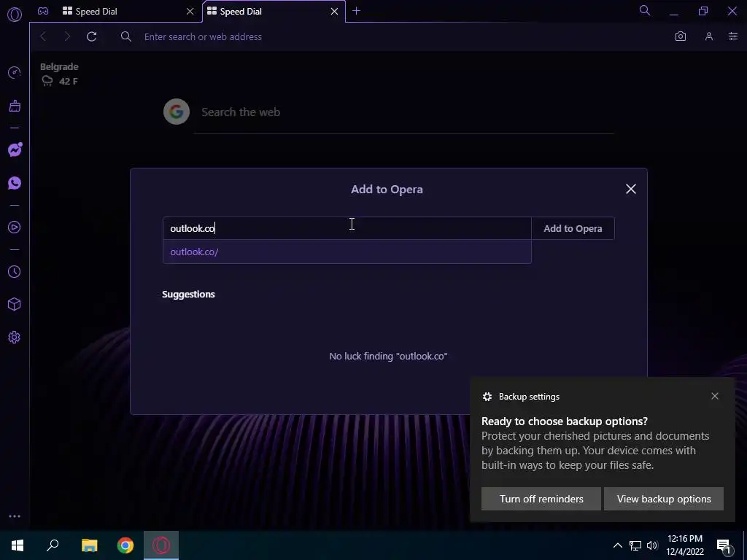Click View backup options button
The image size is (747, 560).
(664, 499)
